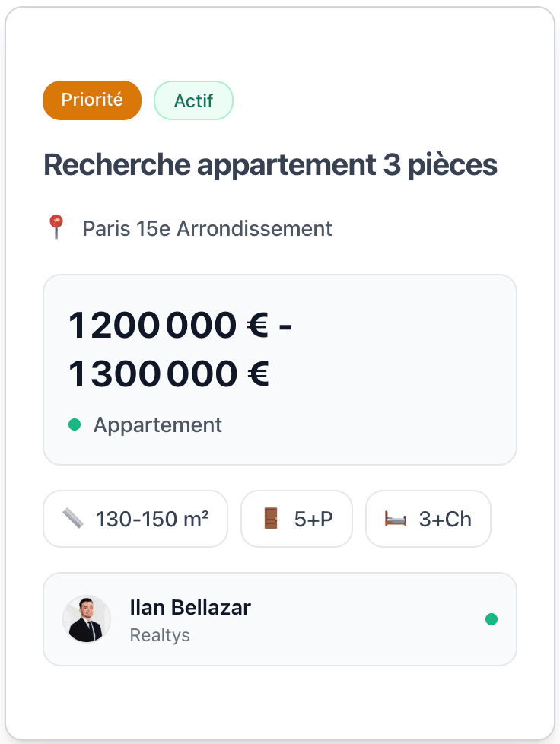Click the Paris 15e Arrondissement location text
This screenshot has height=744, width=560.
pyautogui.click(x=207, y=228)
